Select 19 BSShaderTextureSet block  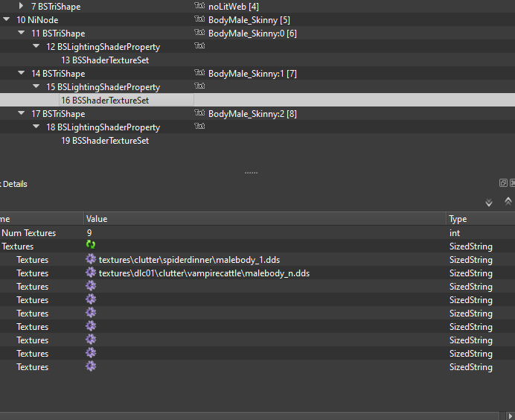(105, 141)
